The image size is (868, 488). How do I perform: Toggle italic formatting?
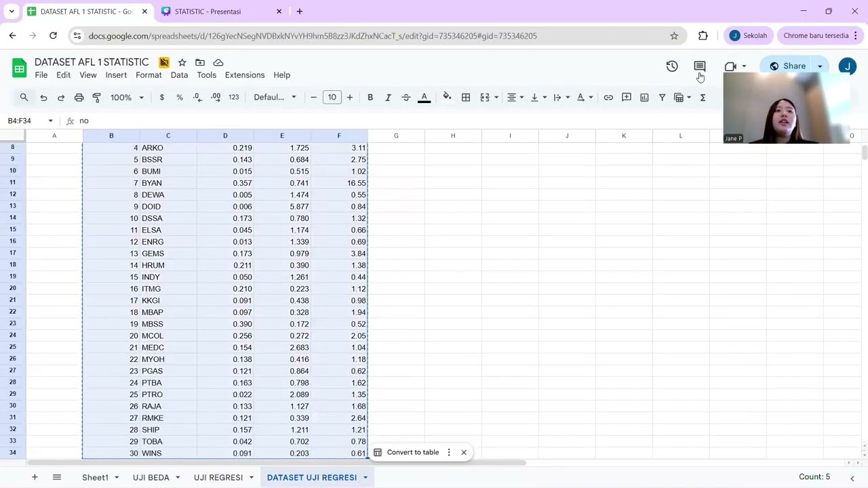(388, 98)
